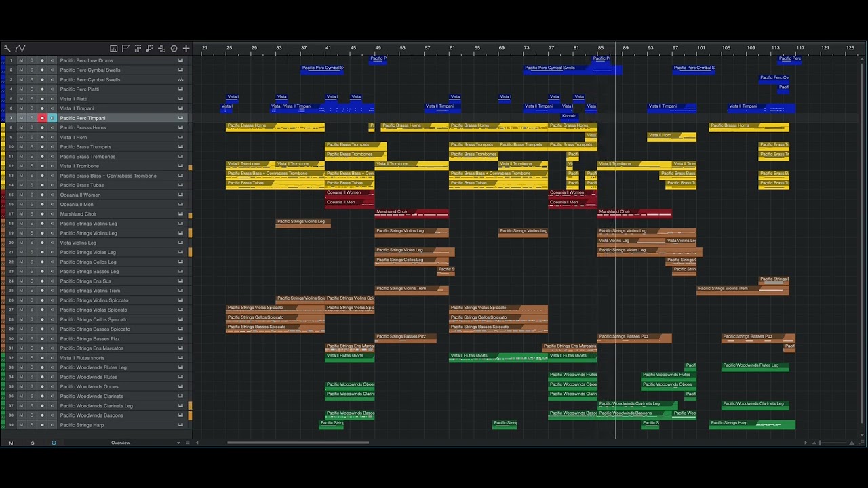Click the power icon below the track list
This screenshot has height=488, width=868.
tap(54, 443)
